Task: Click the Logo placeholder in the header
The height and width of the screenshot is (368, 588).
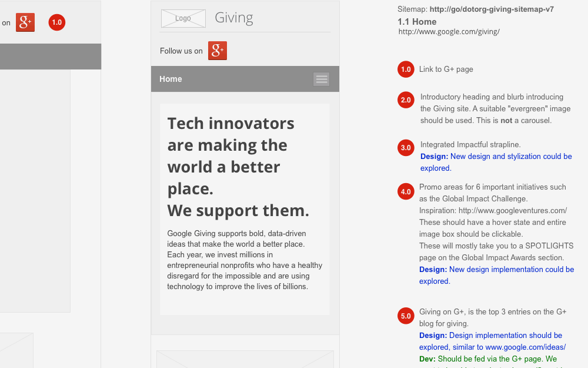Action: click(183, 18)
